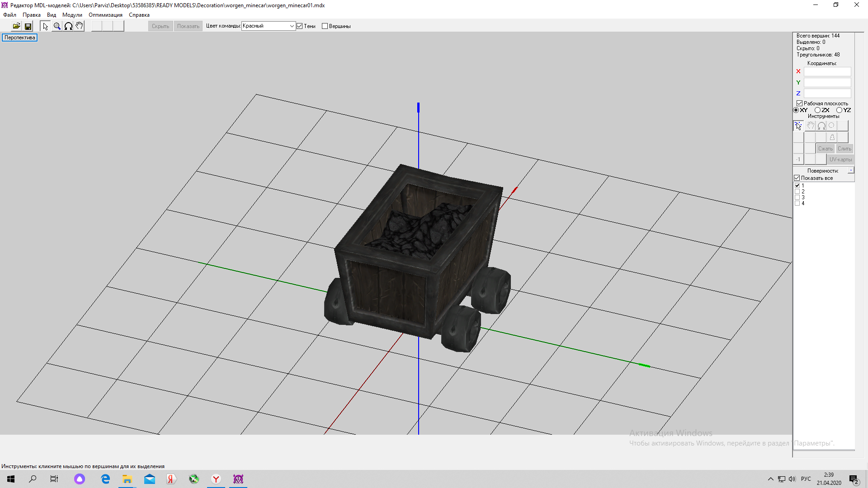868x488 pixels.
Task: Show hidden icons in system tray
Action: (x=770, y=479)
